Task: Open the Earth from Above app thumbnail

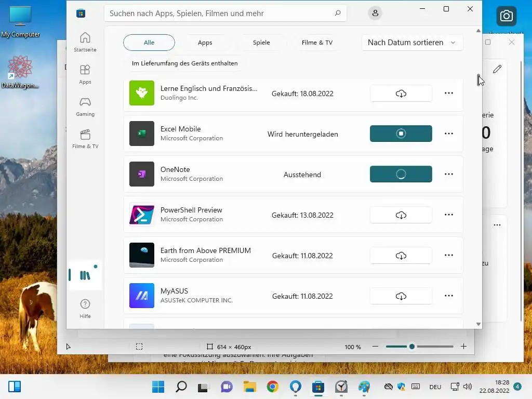Action: 142,255
